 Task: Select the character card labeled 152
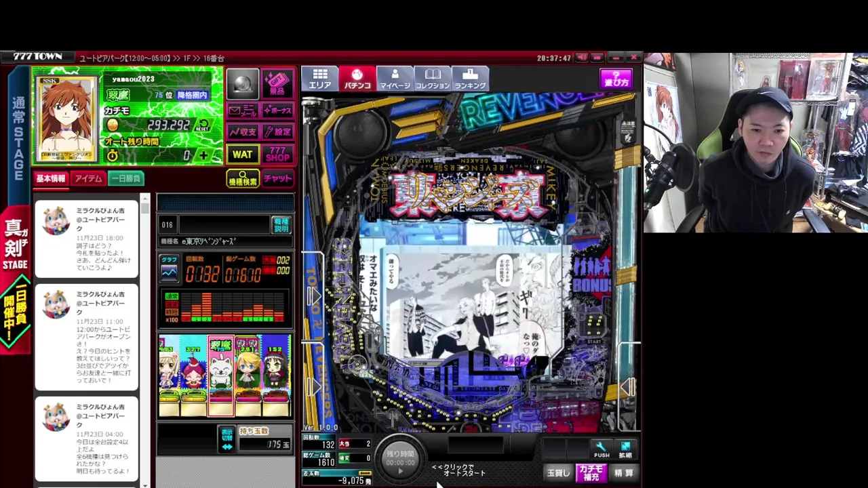(276, 375)
